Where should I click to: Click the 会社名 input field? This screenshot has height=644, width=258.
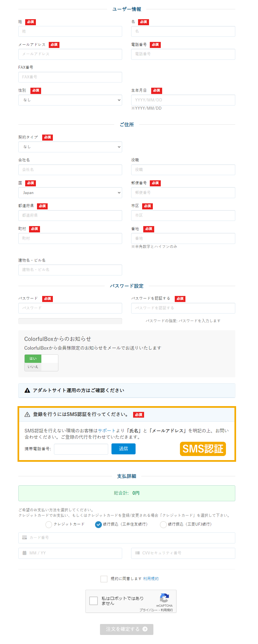click(x=70, y=170)
